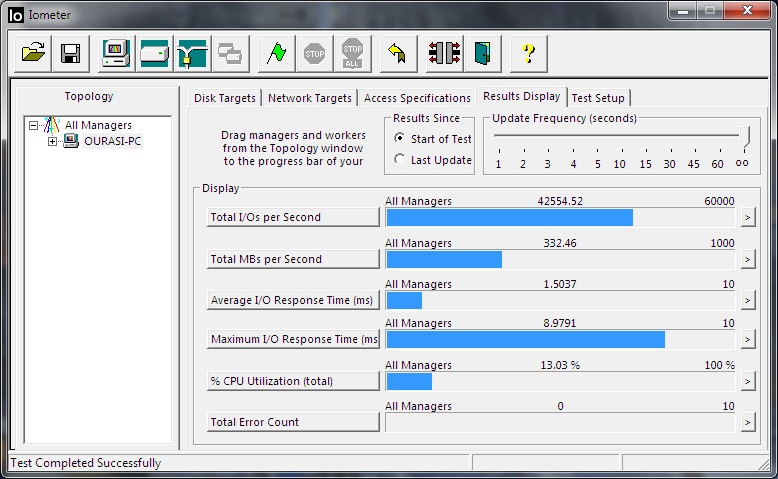The height and width of the screenshot is (479, 778).
Task: Start new disk worker icon
Action: pyautogui.click(x=154, y=53)
